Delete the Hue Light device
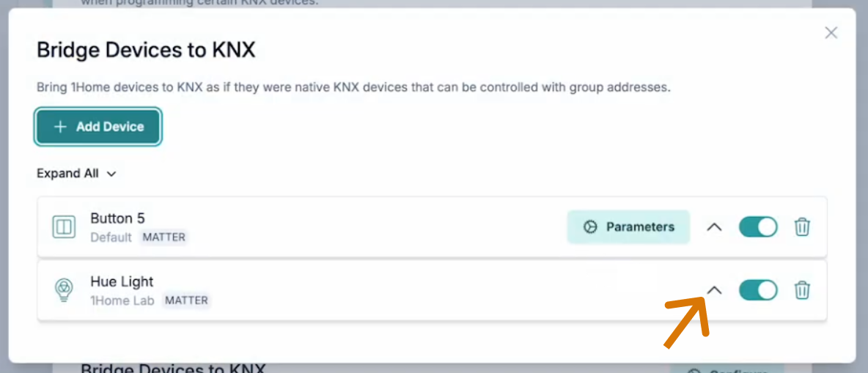This screenshot has width=868, height=373. pos(802,290)
